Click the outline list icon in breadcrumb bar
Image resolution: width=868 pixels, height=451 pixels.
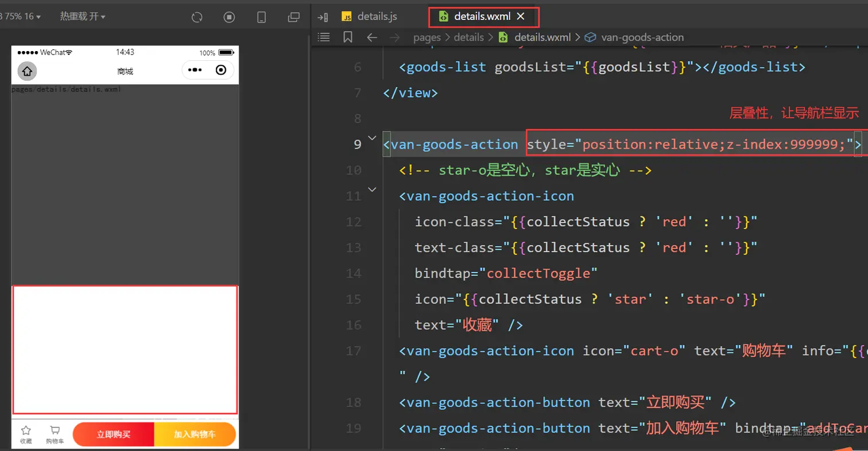click(x=324, y=37)
